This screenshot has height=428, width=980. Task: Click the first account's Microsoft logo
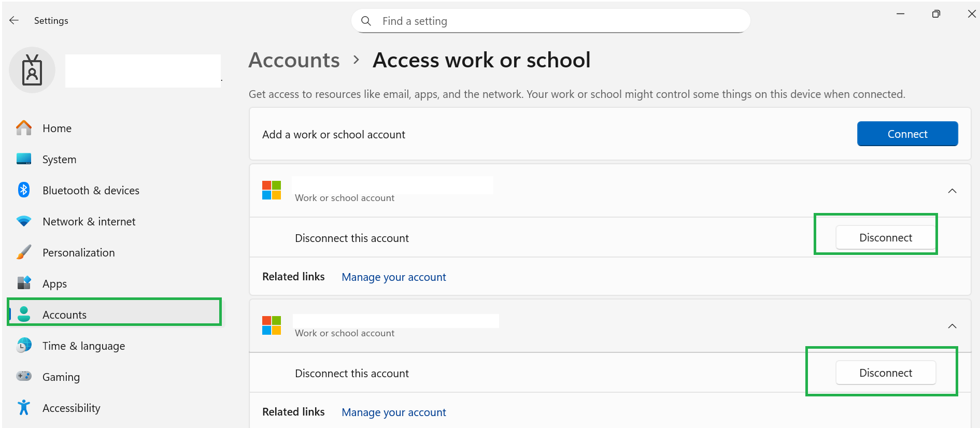click(272, 190)
